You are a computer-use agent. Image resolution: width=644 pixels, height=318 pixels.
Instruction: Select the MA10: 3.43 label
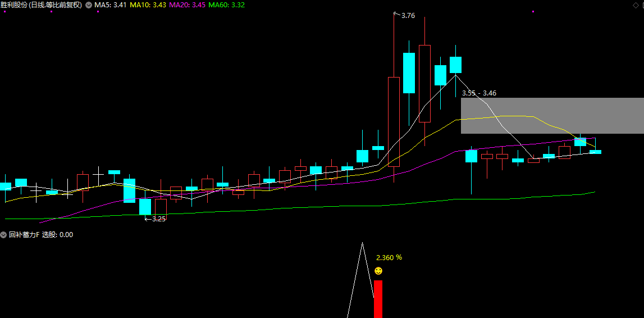[x=148, y=5]
